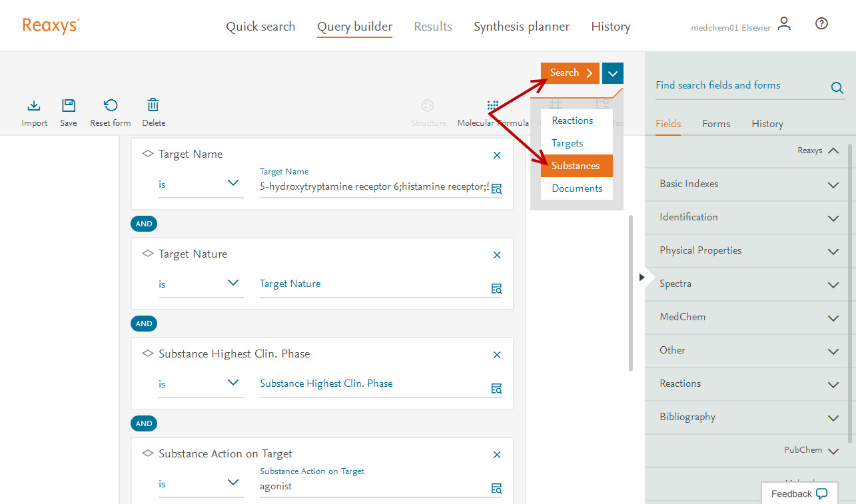
Task: Switch to the Forms tab
Action: (716, 124)
